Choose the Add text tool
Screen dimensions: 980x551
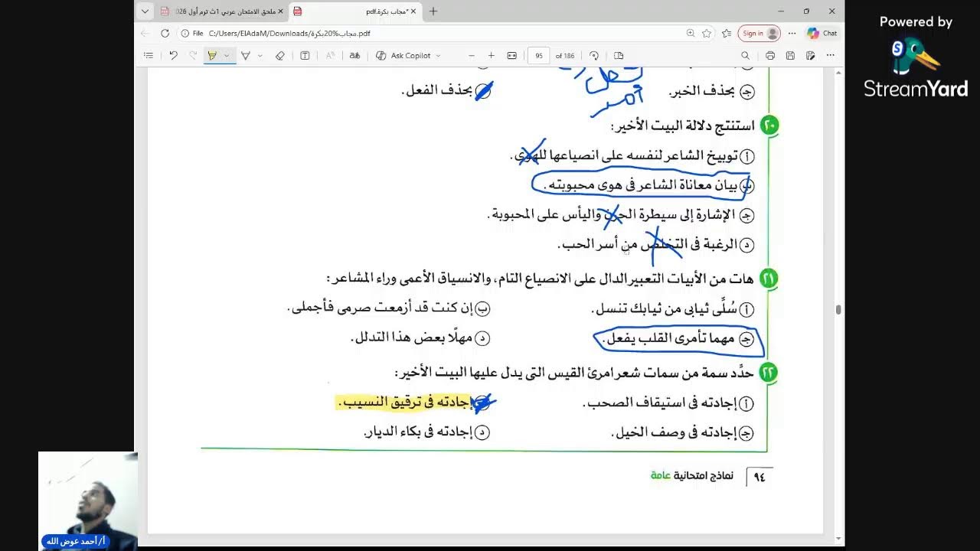coord(305,56)
